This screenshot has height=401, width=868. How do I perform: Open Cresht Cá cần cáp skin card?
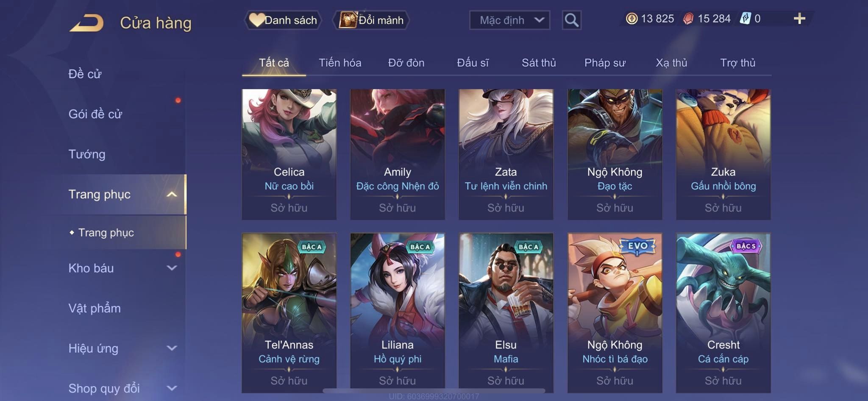[723, 313]
